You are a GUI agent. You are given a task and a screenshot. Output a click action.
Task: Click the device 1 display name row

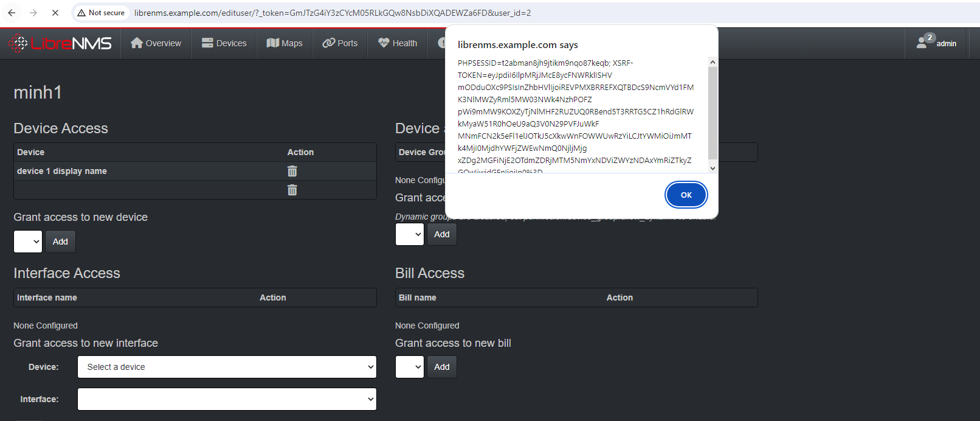click(x=195, y=171)
